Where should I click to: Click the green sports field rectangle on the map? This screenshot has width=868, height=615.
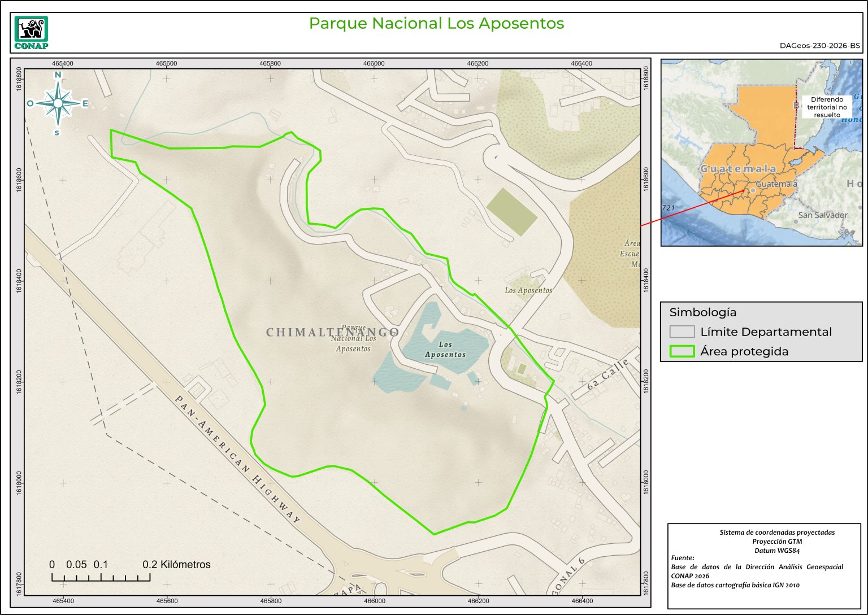pos(511,211)
